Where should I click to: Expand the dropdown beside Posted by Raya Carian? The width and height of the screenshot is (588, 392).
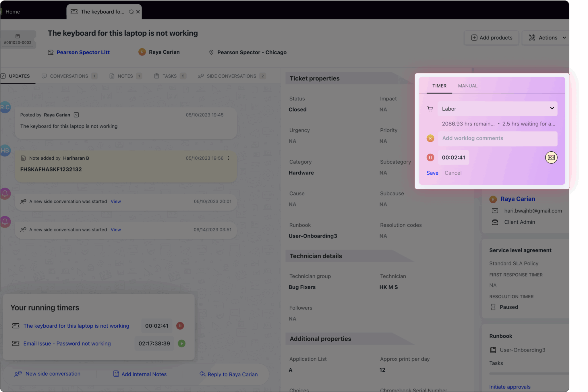click(76, 115)
